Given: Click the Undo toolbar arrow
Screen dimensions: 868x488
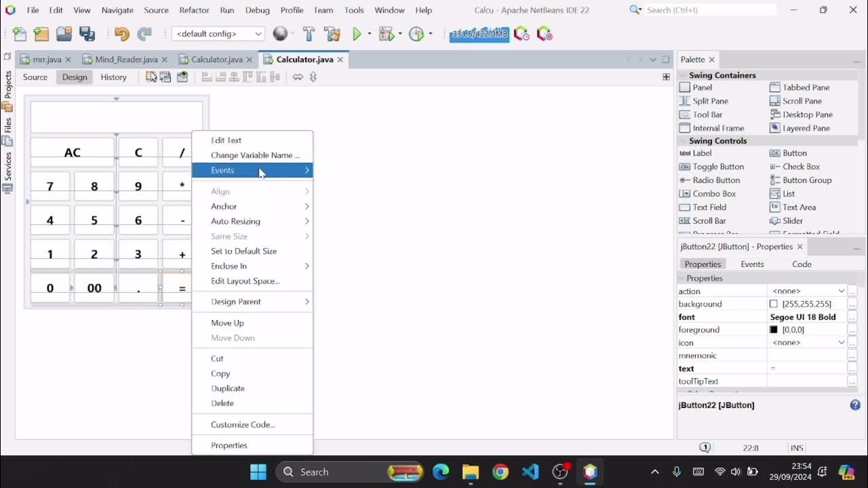Looking at the screenshot, I should pyautogui.click(x=121, y=34).
